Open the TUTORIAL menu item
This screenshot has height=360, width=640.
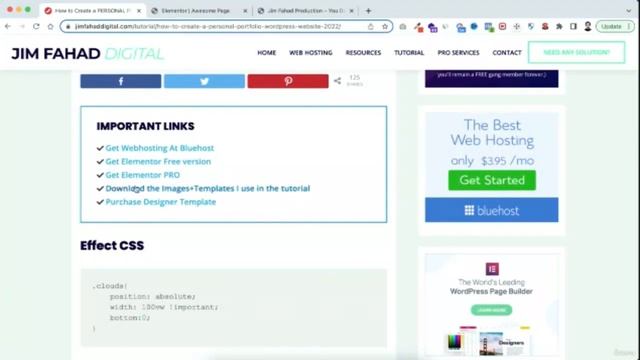point(409,53)
